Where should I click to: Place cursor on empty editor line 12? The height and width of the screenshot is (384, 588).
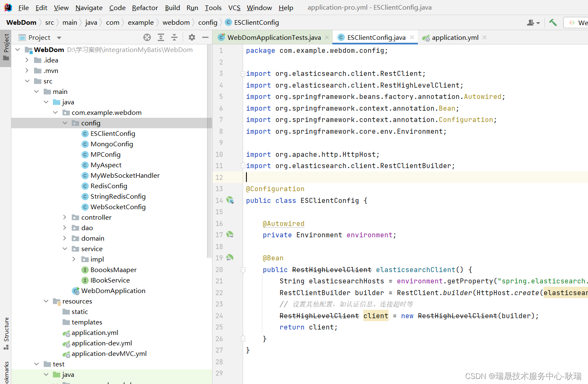tap(415, 177)
